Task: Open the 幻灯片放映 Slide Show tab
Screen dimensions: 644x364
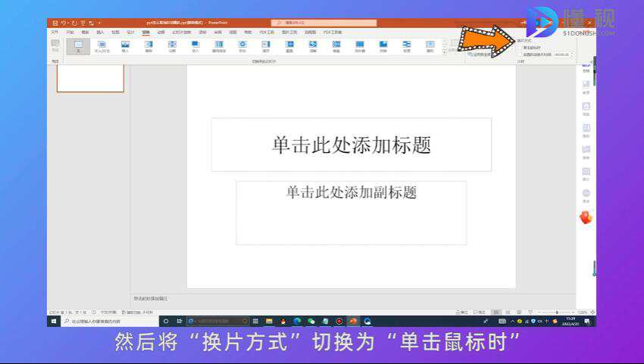Action: pyautogui.click(x=182, y=32)
